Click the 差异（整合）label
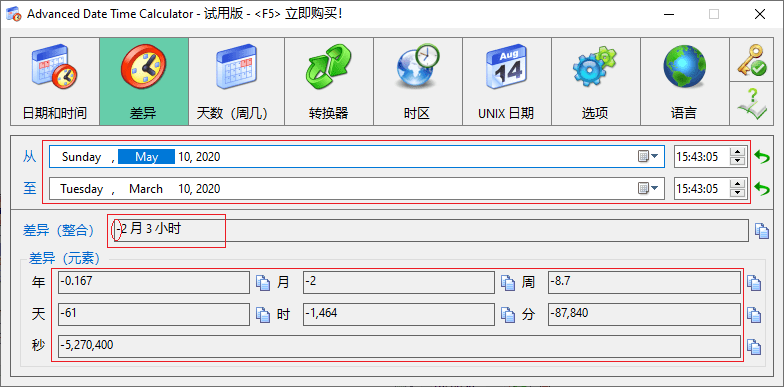The image size is (784, 387). (x=58, y=230)
